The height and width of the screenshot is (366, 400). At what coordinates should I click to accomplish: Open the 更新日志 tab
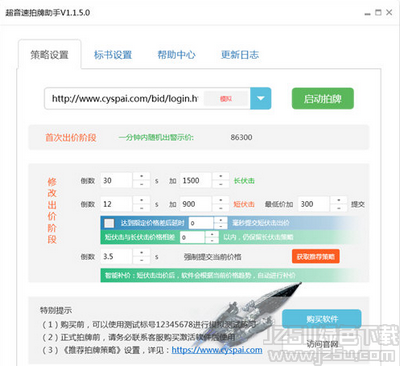tap(240, 55)
